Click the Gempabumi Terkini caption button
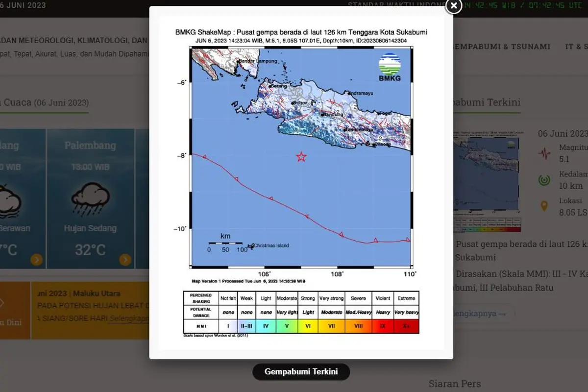Viewport: 588px width, 392px height. 301,371
